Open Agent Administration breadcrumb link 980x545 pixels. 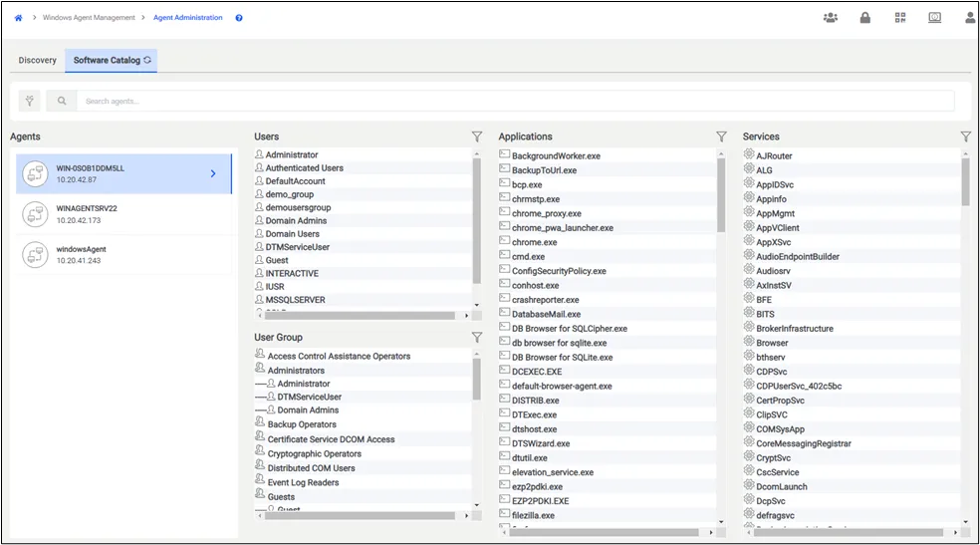pyautogui.click(x=188, y=18)
